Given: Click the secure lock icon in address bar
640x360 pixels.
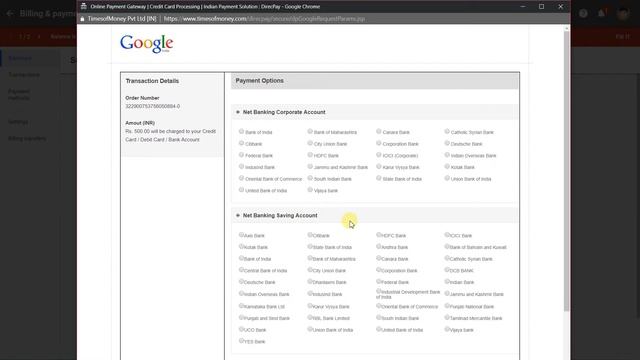Looking at the screenshot, I should click(x=82, y=19).
